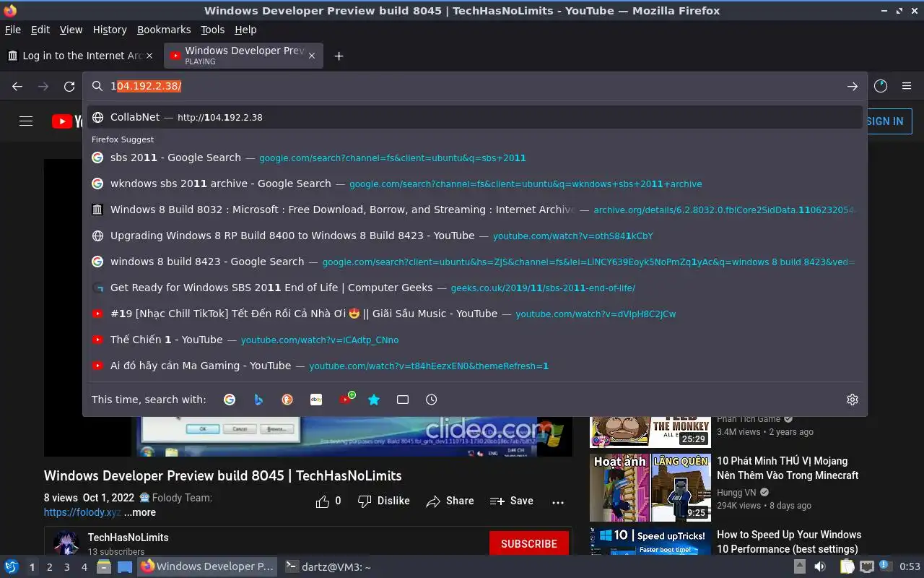
Task: Reload the page
Action: click(69, 86)
